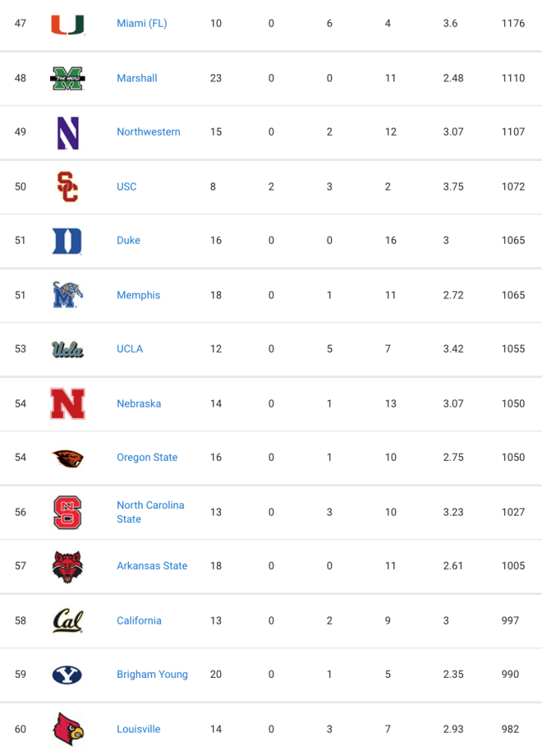This screenshot has width=542, height=756.
Task: Click the Marshall Thundering Herd logo
Action: click(68, 78)
